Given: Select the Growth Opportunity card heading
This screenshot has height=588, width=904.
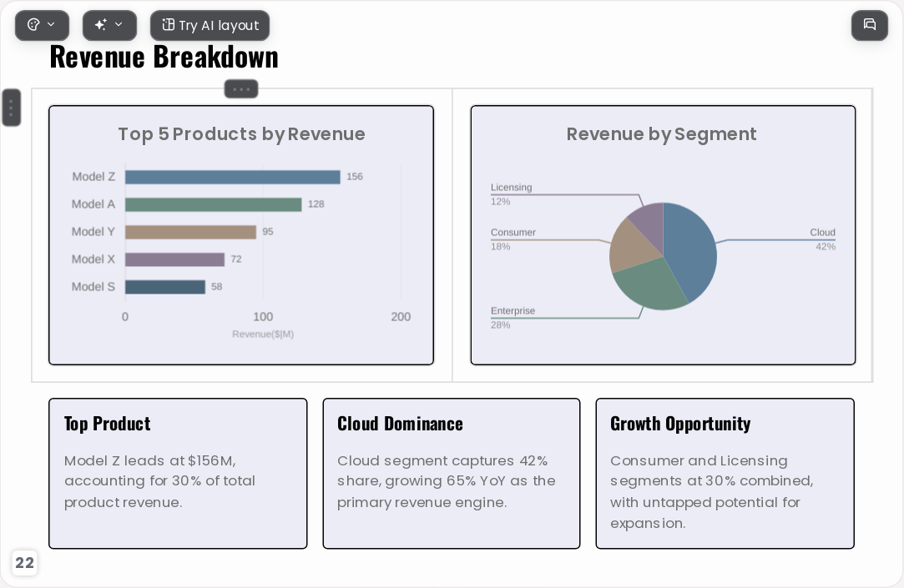Looking at the screenshot, I should click(x=680, y=424).
